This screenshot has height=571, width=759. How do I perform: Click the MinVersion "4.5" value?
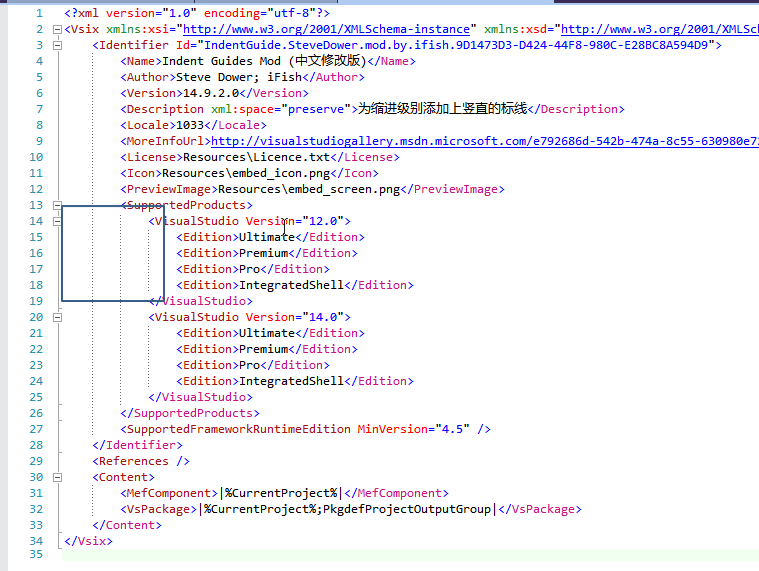453,429
